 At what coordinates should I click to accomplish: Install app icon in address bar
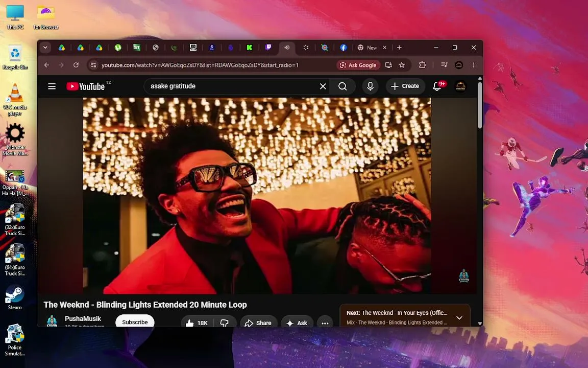(388, 65)
